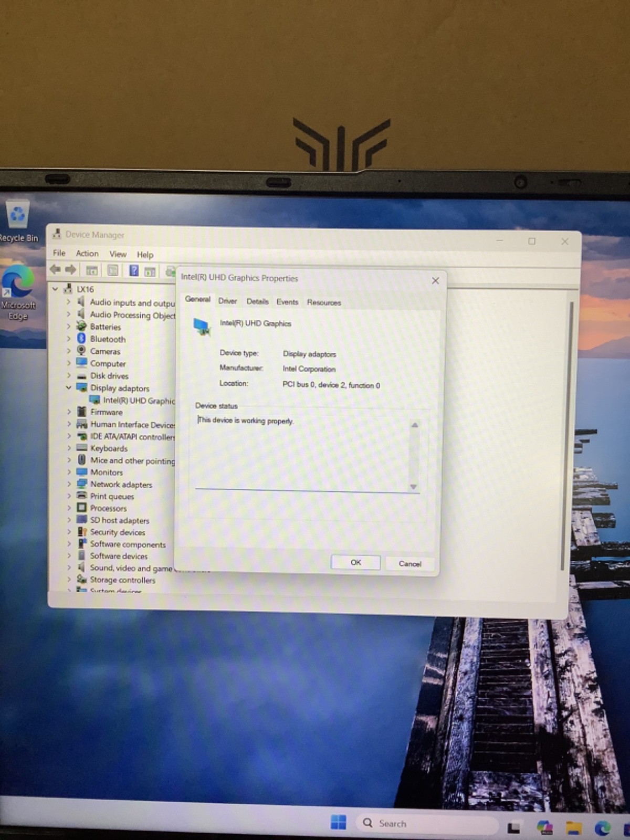Click the Batteries category icon
The width and height of the screenshot is (630, 840).
click(81, 326)
